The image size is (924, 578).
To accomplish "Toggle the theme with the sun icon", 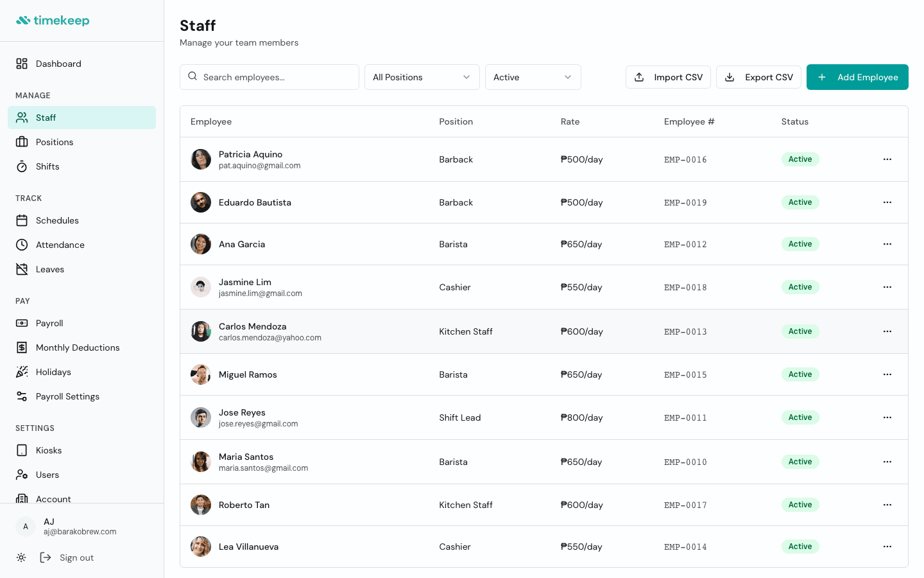I will tap(21, 557).
